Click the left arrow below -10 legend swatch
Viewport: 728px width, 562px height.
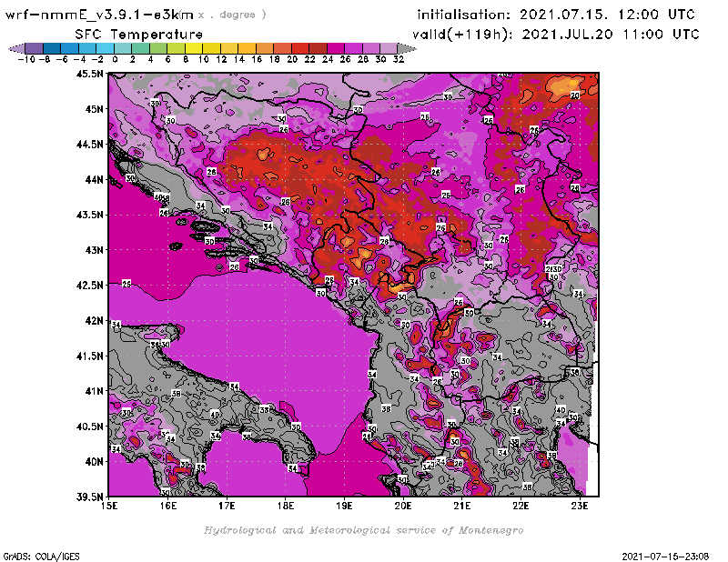pyautogui.click(x=16, y=48)
